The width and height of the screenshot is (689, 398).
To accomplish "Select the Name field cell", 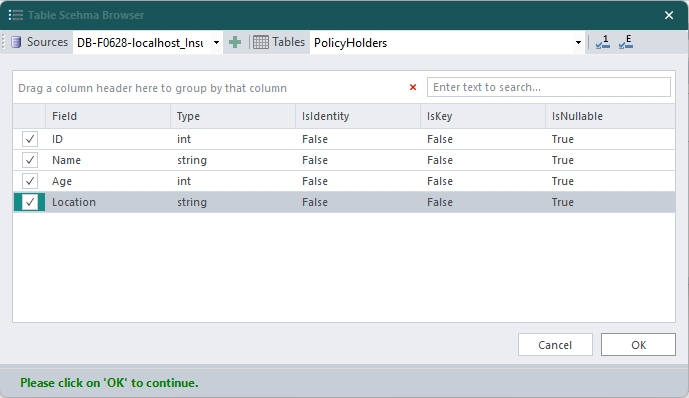I will tap(108, 160).
